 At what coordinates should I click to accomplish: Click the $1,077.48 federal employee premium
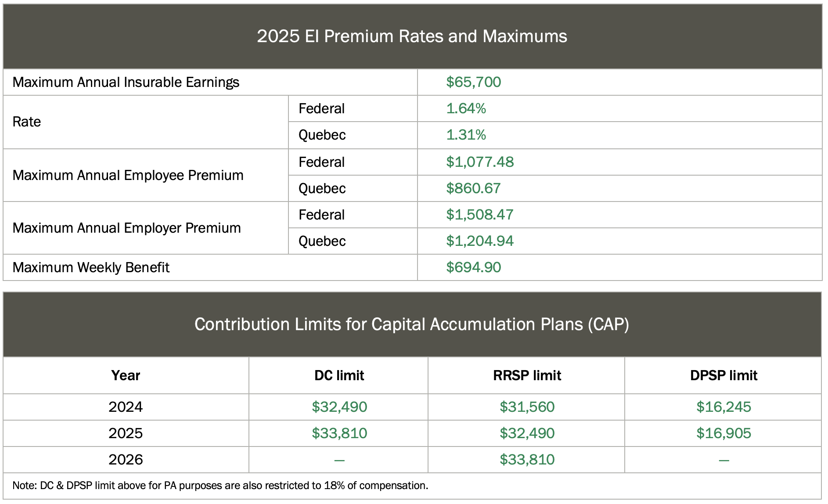point(480,162)
